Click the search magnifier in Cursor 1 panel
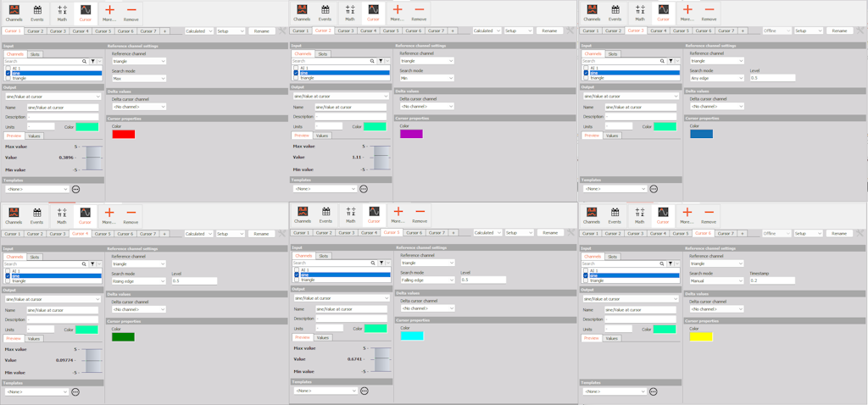The width and height of the screenshot is (868, 405). tap(84, 62)
